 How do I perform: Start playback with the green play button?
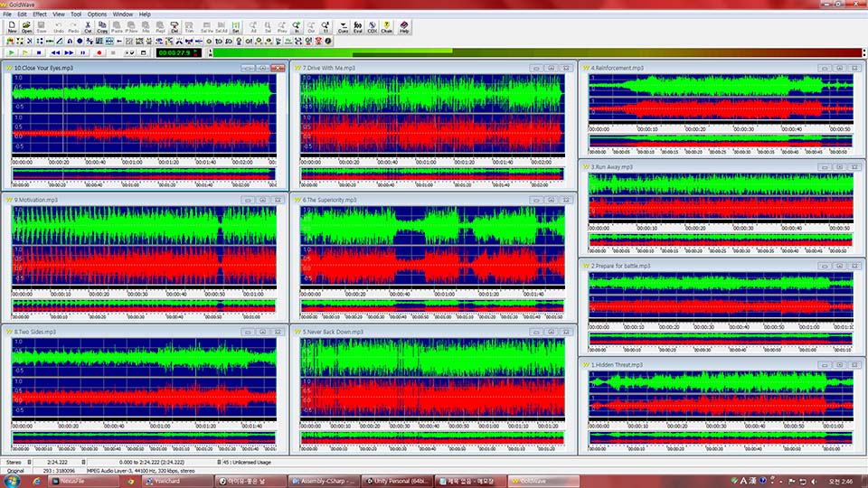pyautogui.click(x=11, y=52)
